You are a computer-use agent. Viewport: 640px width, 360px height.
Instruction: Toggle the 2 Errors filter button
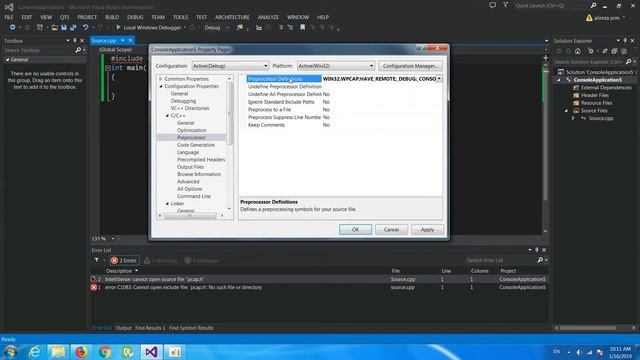pyautogui.click(x=124, y=260)
